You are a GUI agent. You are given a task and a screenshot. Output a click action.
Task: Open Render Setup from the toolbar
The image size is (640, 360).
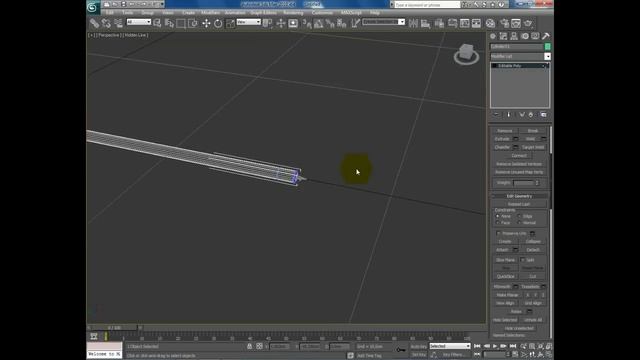coord(504,23)
